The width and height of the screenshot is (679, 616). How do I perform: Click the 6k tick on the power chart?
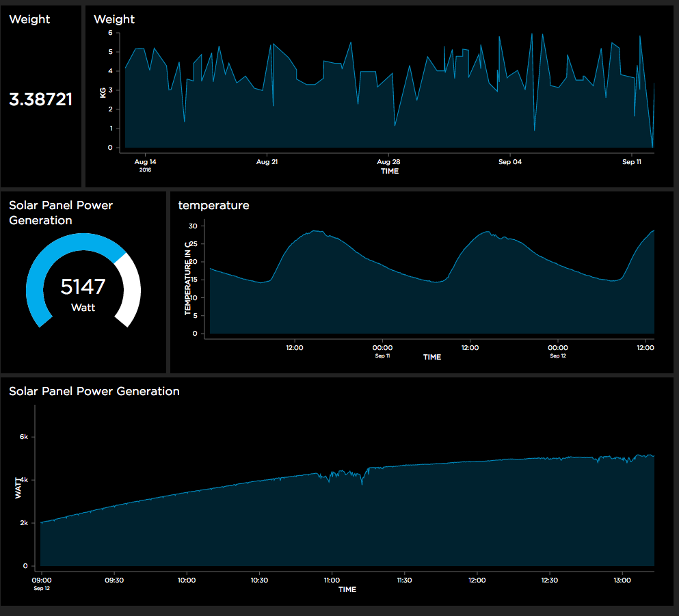click(x=24, y=437)
